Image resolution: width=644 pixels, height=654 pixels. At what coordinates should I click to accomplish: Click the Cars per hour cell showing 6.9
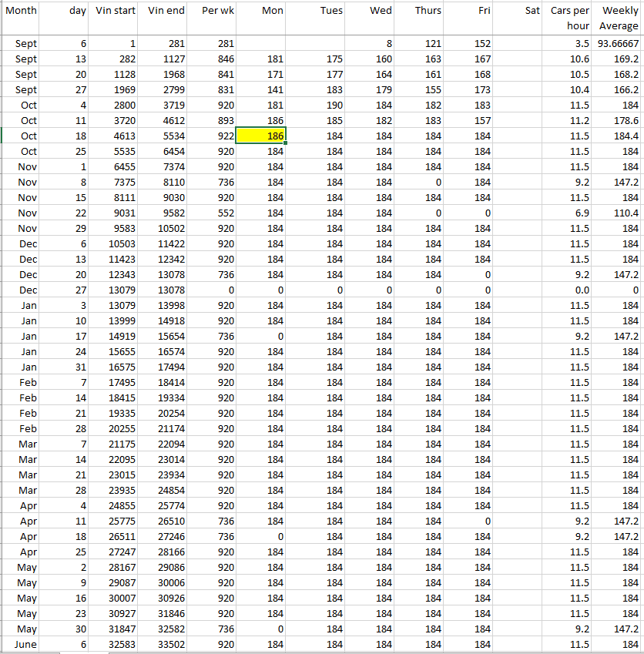click(x=569, y=213)
